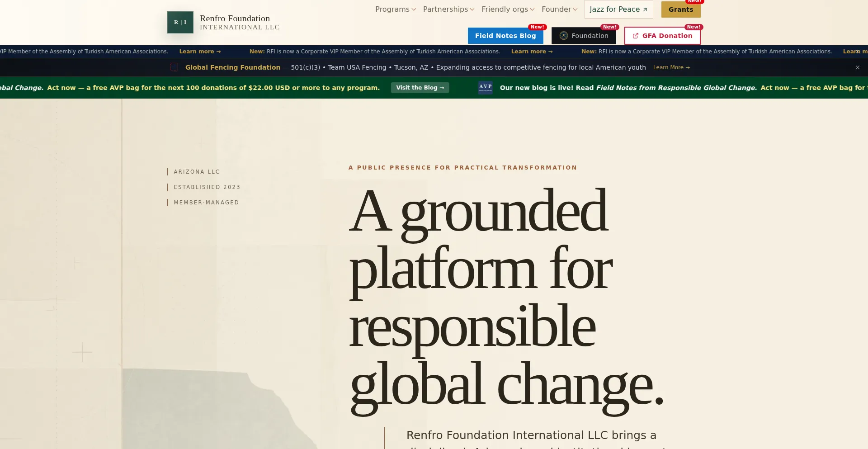Click the Visit the Blog button
Image resolution: width=868 pixels, height=449 pixels.
[x=420, y=88]
